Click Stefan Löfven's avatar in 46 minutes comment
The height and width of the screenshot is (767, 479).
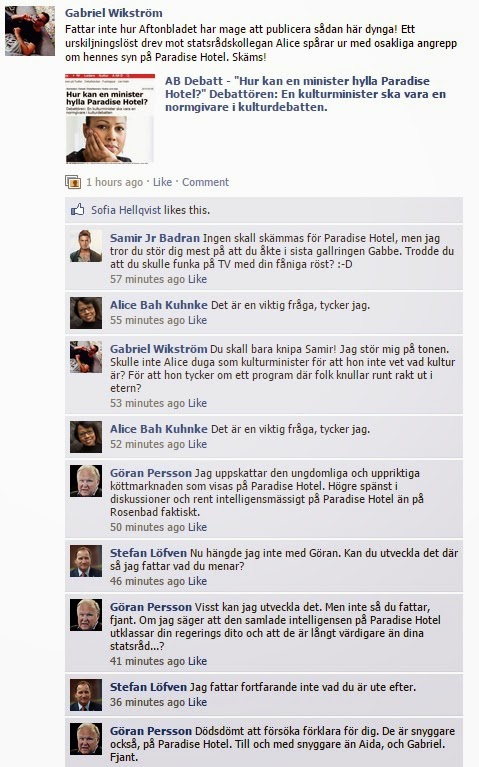[86, 561]
